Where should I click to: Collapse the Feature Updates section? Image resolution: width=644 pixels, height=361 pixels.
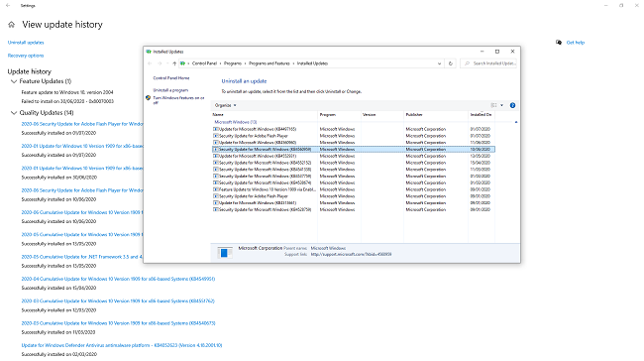tap(14, 81)
